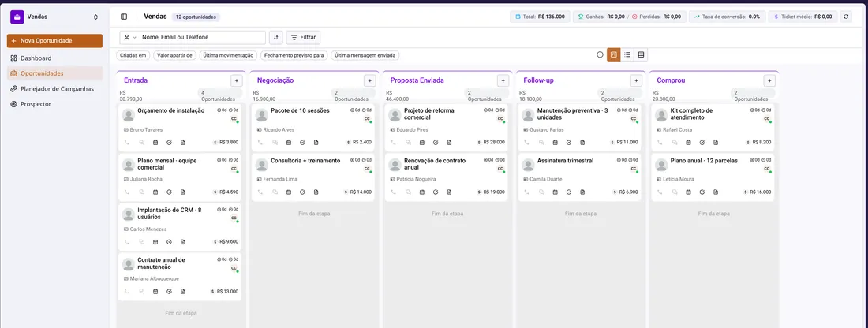Open Planejador de Campanhas

pyautogui.click(x=54, y=88)
